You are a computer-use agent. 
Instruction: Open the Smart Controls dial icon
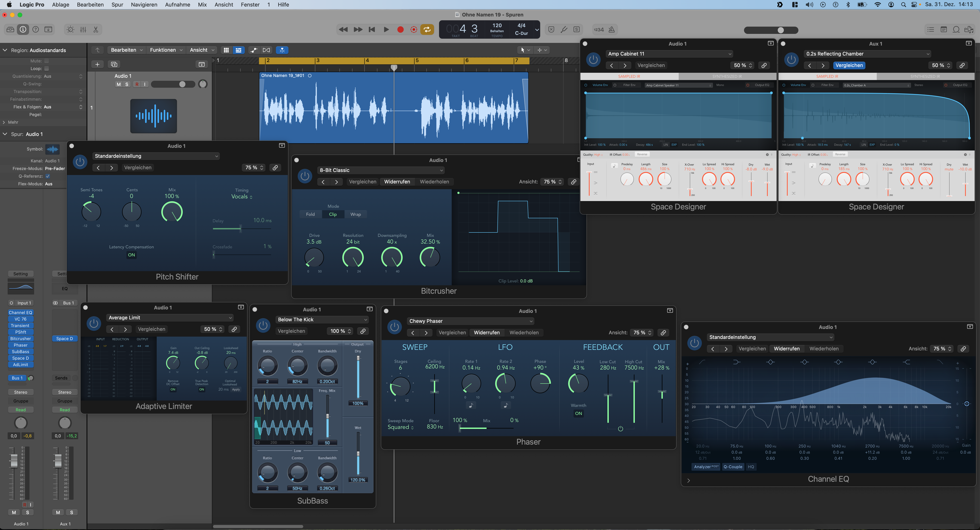pyautogui.click(x=70, y=29)
